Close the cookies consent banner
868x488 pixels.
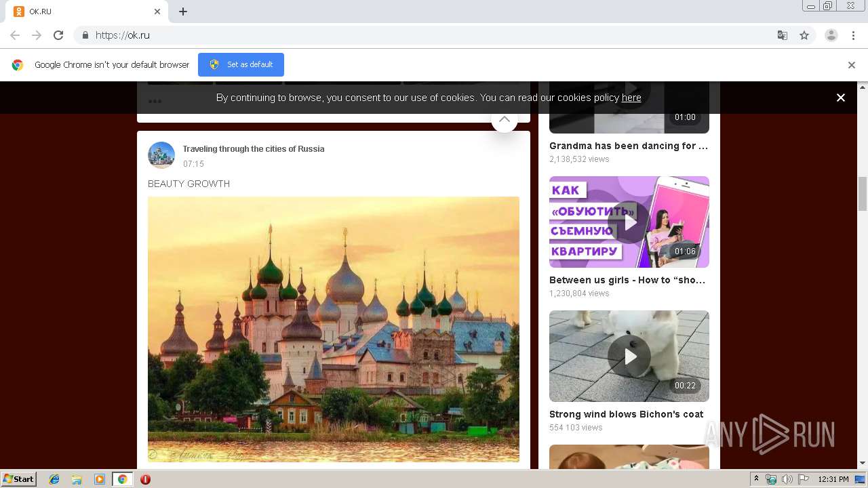pyautogui.click(x=841, y=98)
